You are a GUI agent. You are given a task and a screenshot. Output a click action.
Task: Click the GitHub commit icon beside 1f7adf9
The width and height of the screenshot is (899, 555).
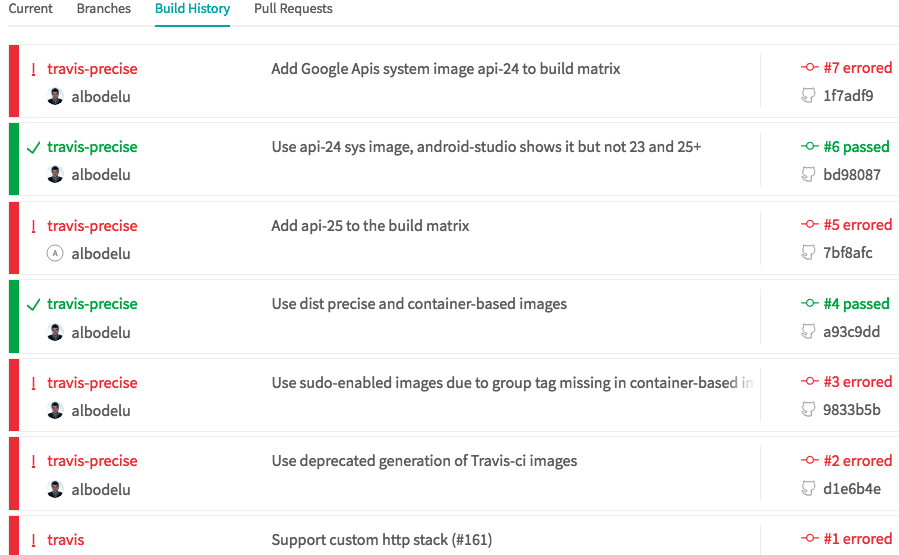(809, 96)
